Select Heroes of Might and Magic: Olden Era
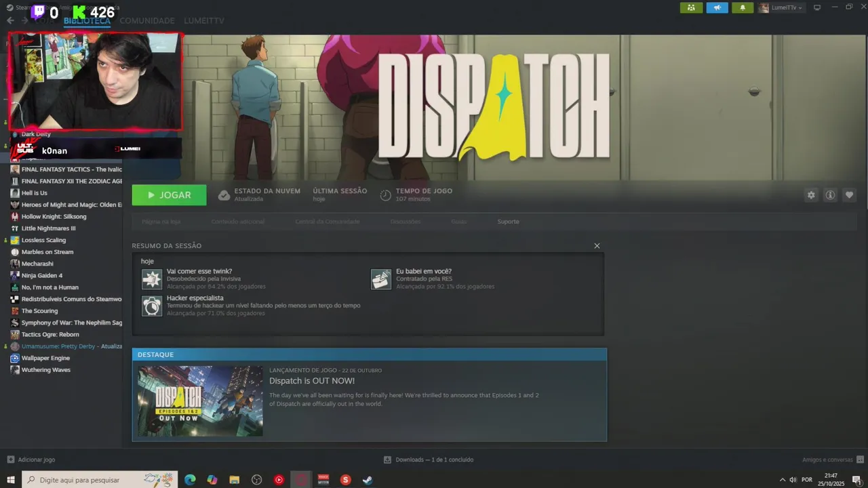The image size is (868, 488). (x=66, y=205)
